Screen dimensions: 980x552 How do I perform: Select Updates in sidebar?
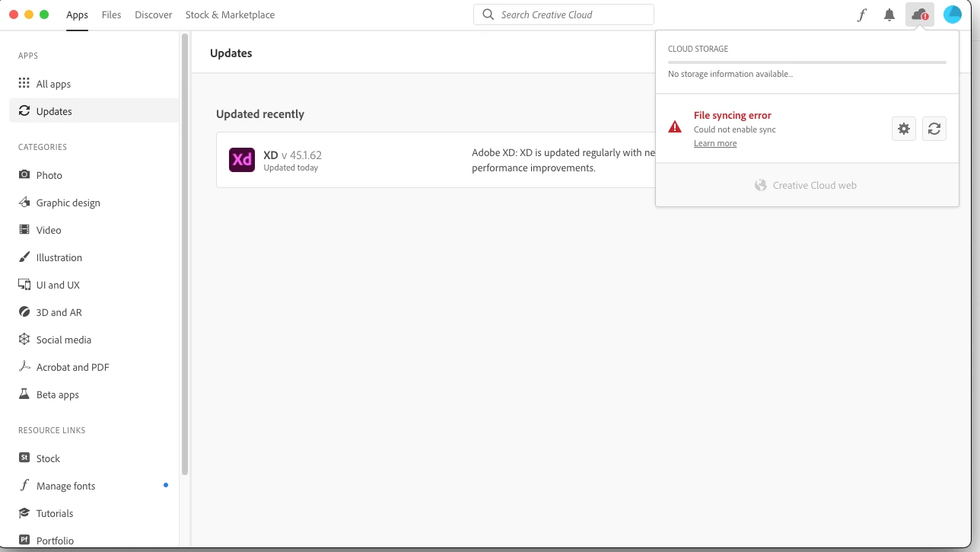point(94,111)
